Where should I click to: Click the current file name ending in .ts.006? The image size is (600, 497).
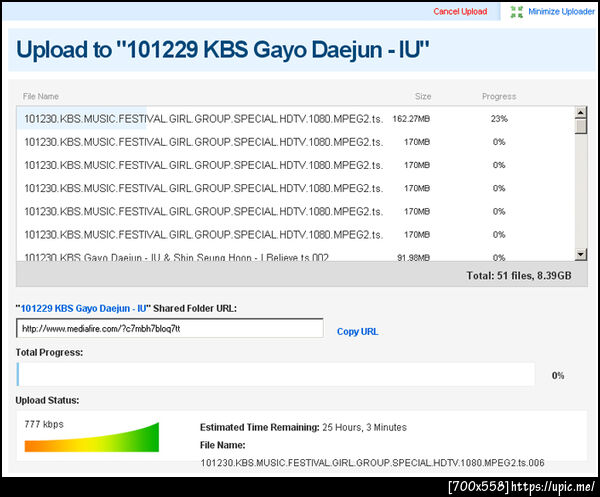(372, 463)
